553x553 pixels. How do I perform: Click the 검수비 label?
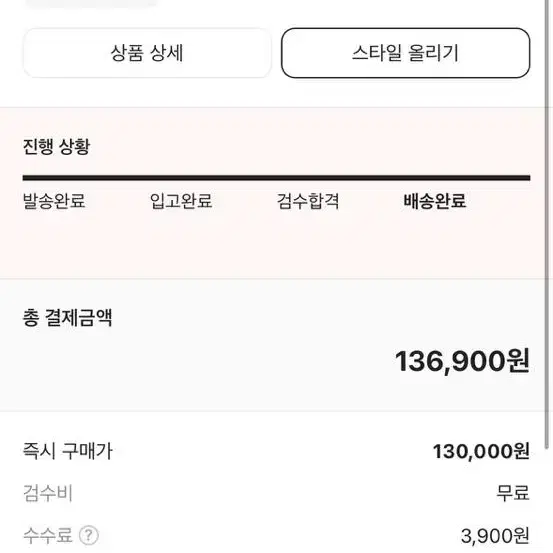pyautogui.click(x=48, y=493)
